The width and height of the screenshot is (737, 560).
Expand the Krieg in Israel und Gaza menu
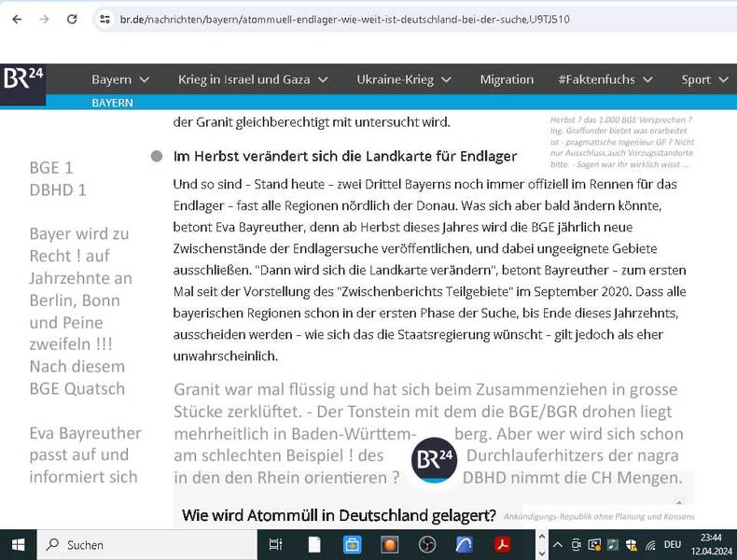point(253,79)
